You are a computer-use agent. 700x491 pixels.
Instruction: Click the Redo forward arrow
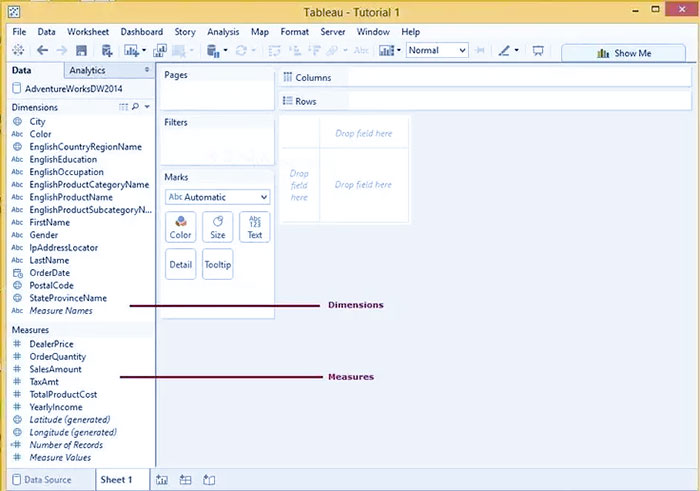pos(62,50)
